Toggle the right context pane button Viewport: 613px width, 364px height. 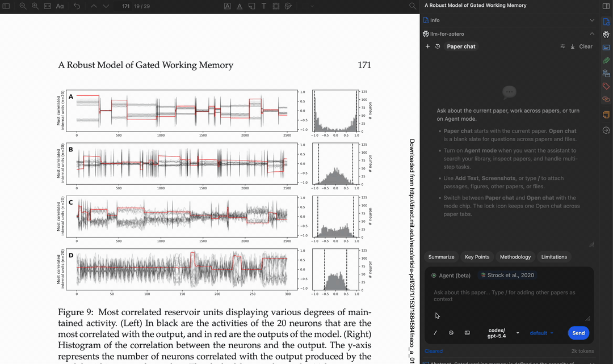tap(606, 6)
